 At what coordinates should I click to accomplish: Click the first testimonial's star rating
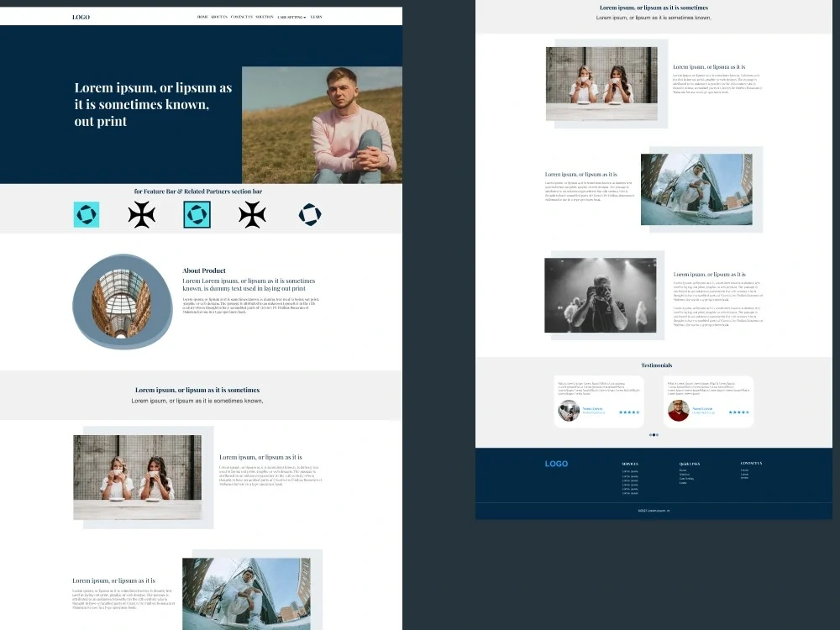click(629, 412)
